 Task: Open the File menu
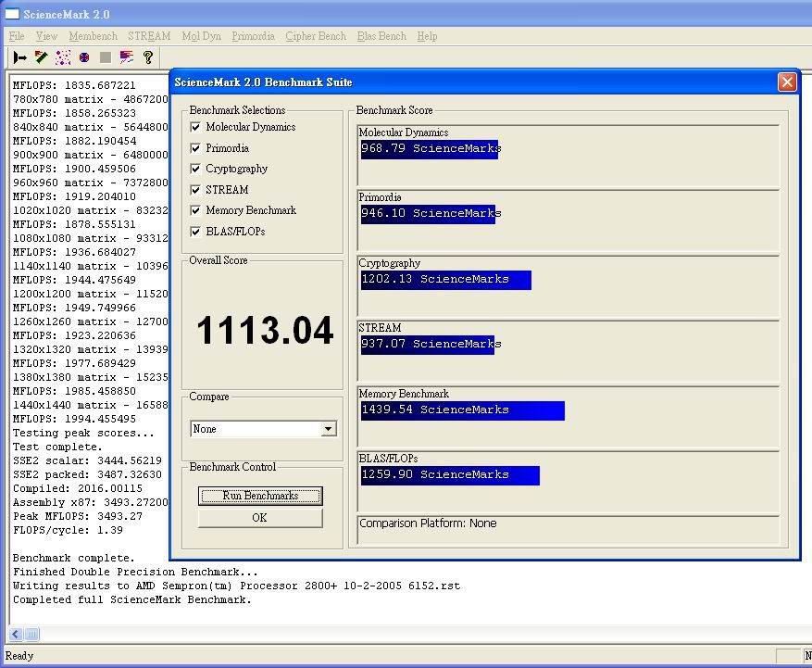click(17, 36)
